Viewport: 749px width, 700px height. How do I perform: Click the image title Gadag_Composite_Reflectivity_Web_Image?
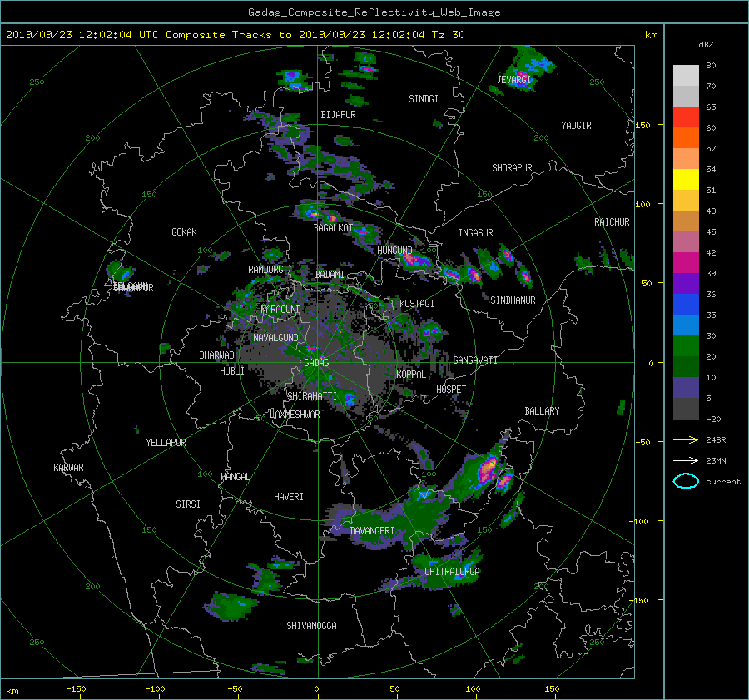click(374, 12)
